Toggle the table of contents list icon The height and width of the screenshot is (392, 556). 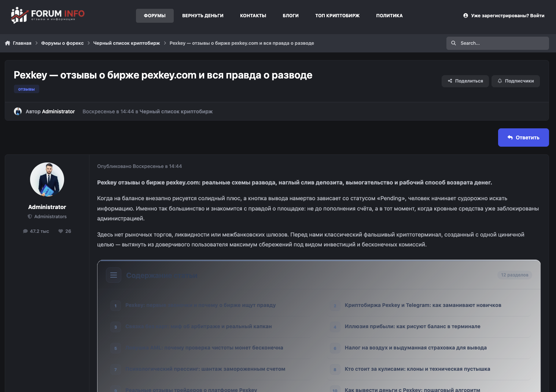(x=114, y=275)
